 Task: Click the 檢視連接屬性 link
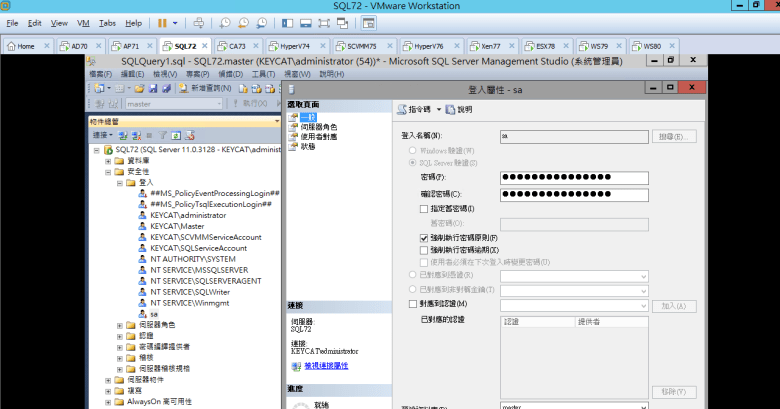click(319, 366)
